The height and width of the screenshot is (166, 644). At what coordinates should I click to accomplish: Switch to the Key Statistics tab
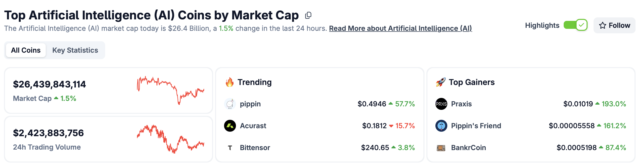coord(75,50)
